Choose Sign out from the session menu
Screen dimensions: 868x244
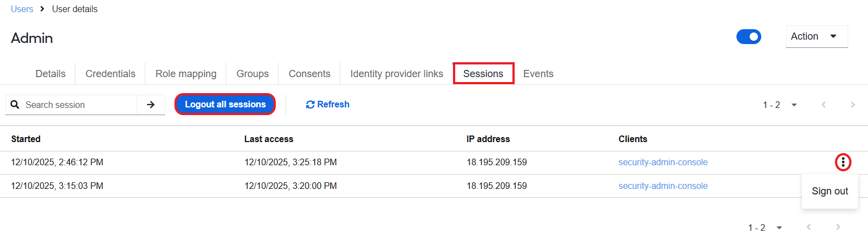point(830,191)
